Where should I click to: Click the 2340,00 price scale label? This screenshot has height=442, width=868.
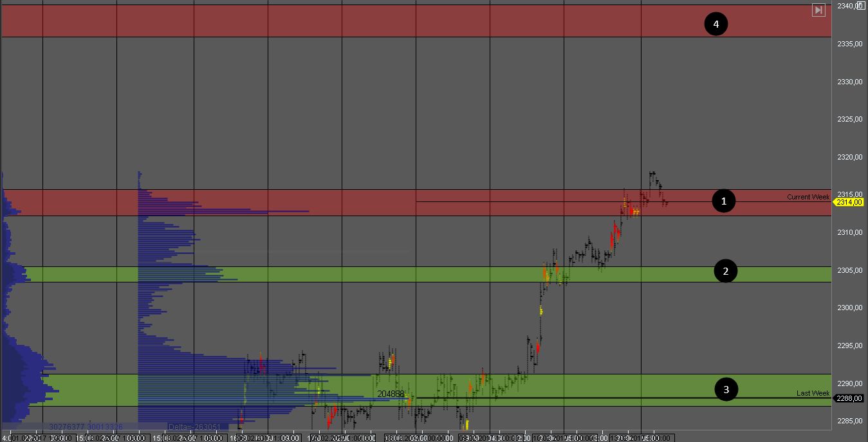849,6
